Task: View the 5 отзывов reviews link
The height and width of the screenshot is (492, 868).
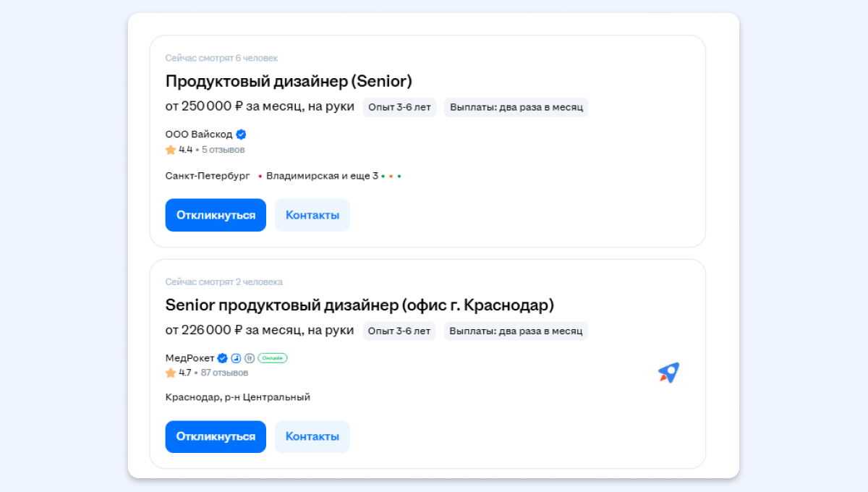Action: coord(223,150)
